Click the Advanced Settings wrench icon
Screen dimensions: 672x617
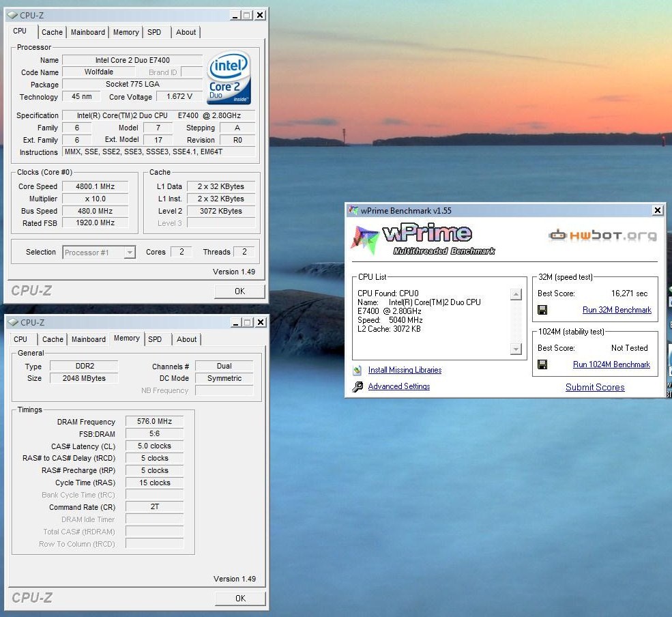[x=357, y=387]
